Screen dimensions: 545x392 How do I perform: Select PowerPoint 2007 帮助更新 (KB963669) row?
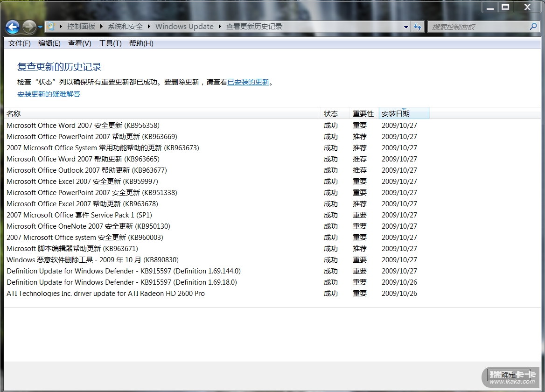pyautogui.click(x=217, y=137)
